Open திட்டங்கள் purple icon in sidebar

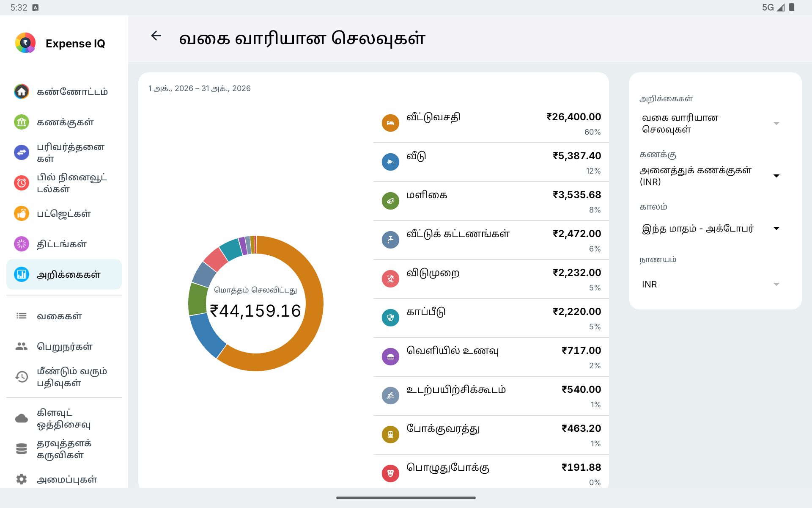pos(22,244)
